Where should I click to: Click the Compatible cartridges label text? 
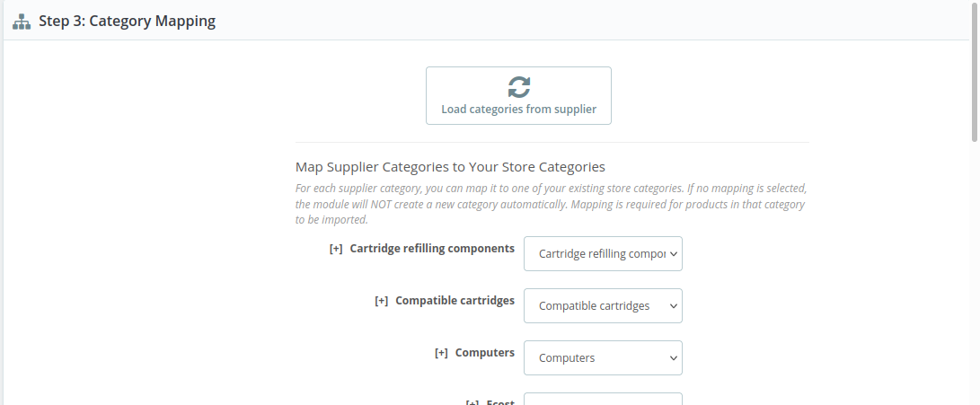(455, 301)
